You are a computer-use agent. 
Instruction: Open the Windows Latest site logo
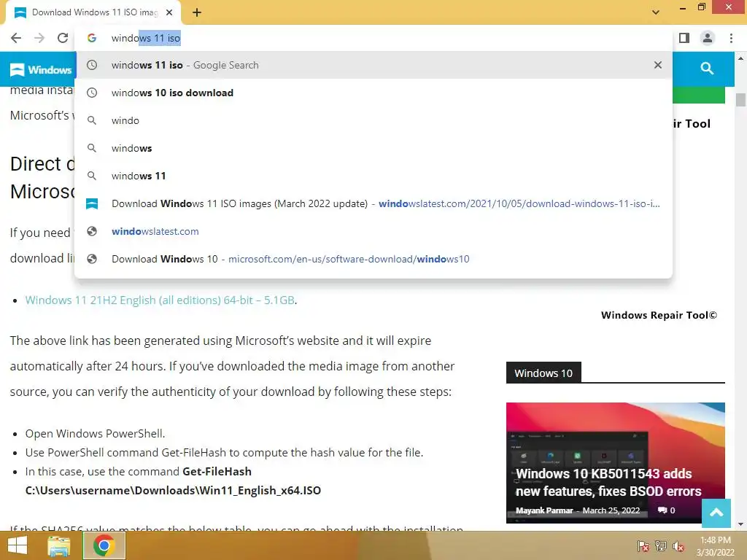click(x=40, y=70)
